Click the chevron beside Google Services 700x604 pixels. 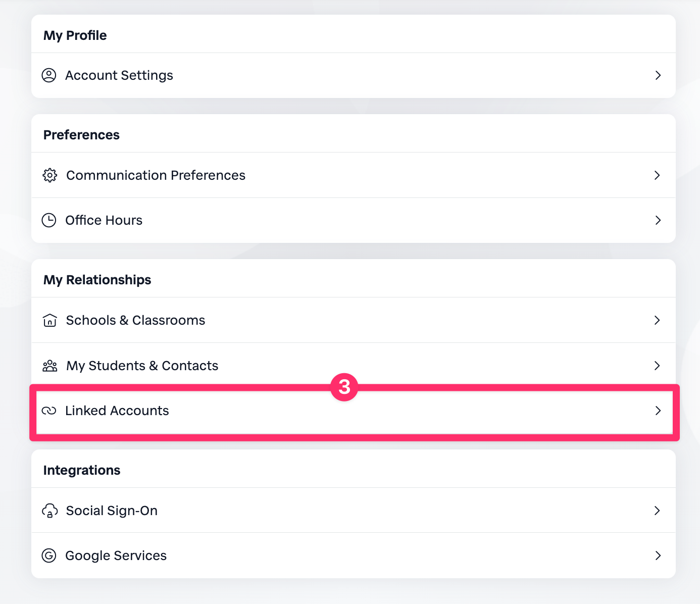point(658,556)
